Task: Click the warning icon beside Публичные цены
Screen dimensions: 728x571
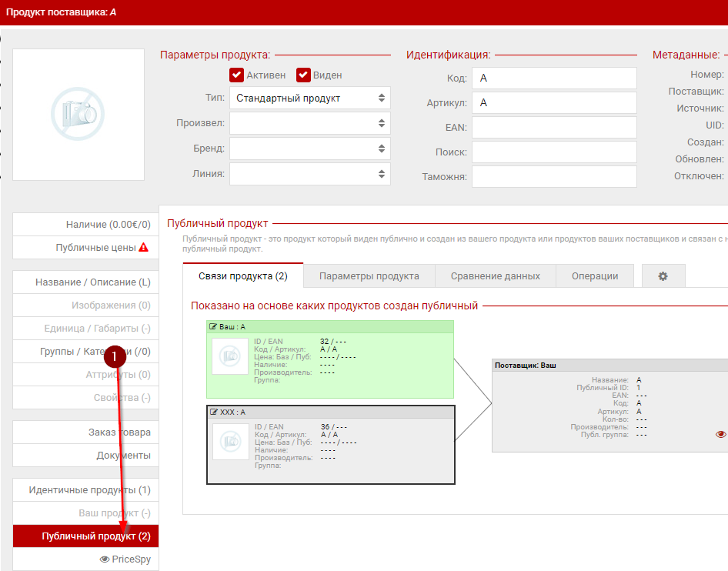Action: 143,248
